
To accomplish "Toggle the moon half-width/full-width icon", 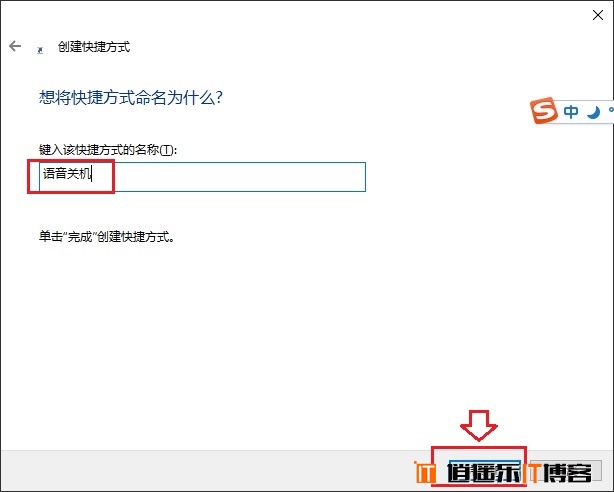I will click(x=593, y=112).
